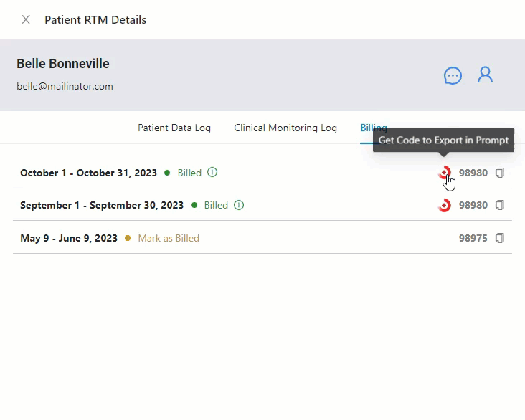This screenshot has width=525, height=420.
Task: Copy code 98980 for the September period
Action: pyautogui.click(x=500, y=206)
